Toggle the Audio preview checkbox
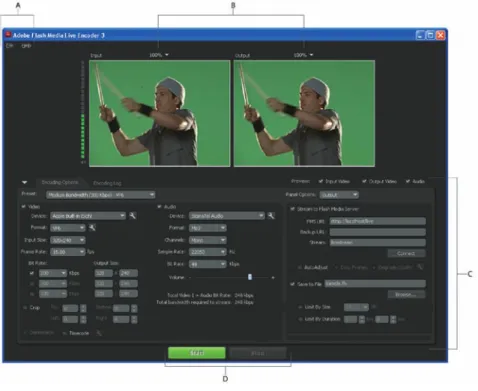The image size is (478, 391). point(408,181)
